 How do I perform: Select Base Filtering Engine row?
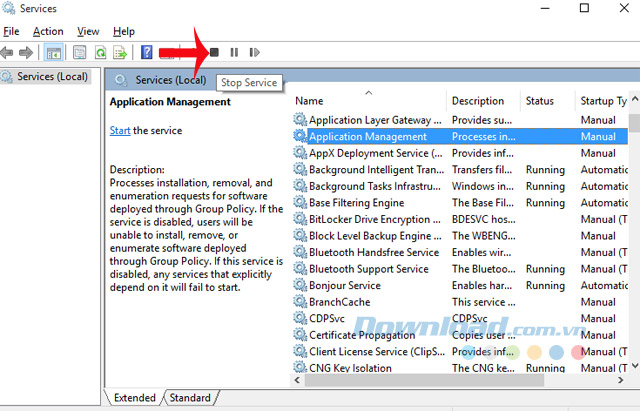coord(460,203)
